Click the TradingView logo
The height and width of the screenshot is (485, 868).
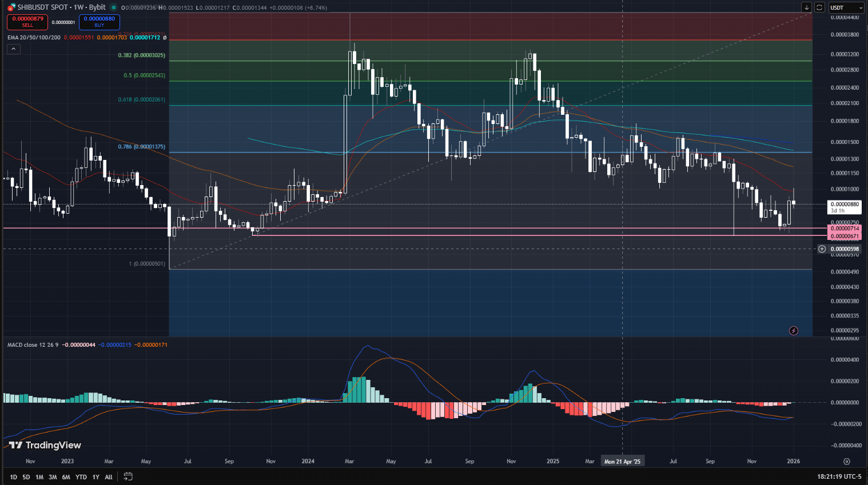coord(45,445)
